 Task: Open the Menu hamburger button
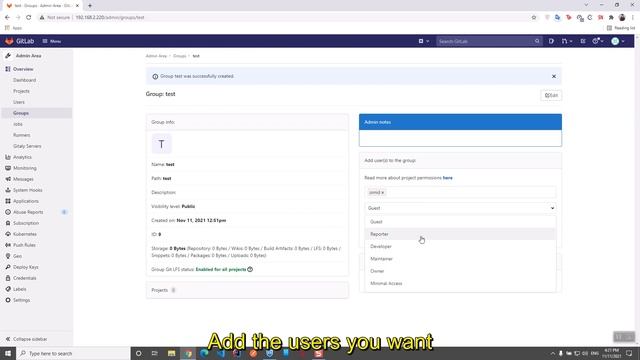[x=51, y=41]
